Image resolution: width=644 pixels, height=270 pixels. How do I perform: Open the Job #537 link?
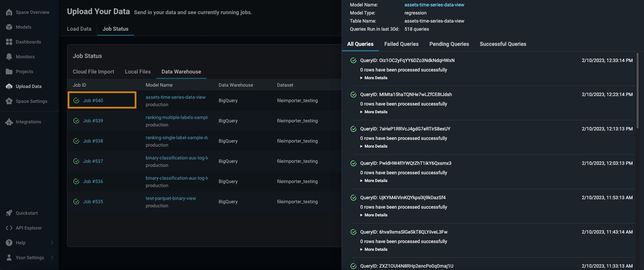(x=93, y=161)
